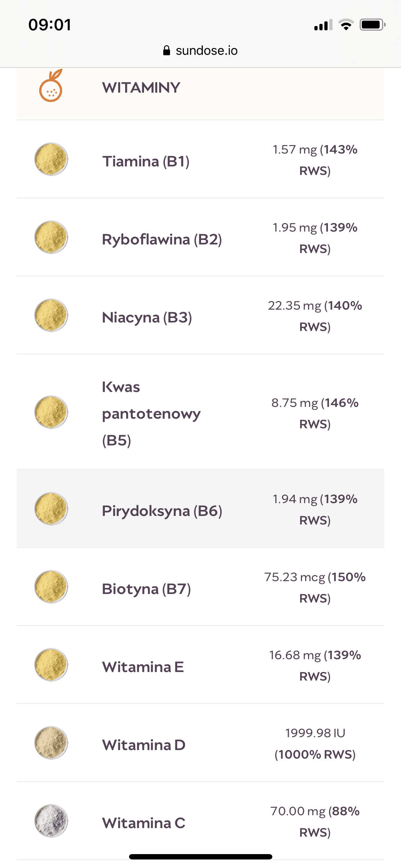Tap the clock in the status bar

(x=50, y=25)
